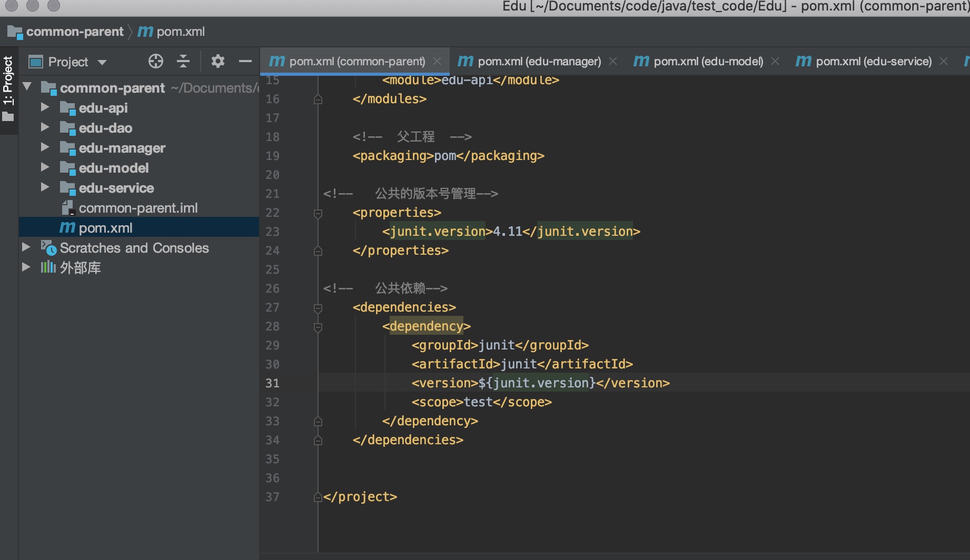Hide the Project panel with minus icon
970x560 pixels.
coord(245,62)
